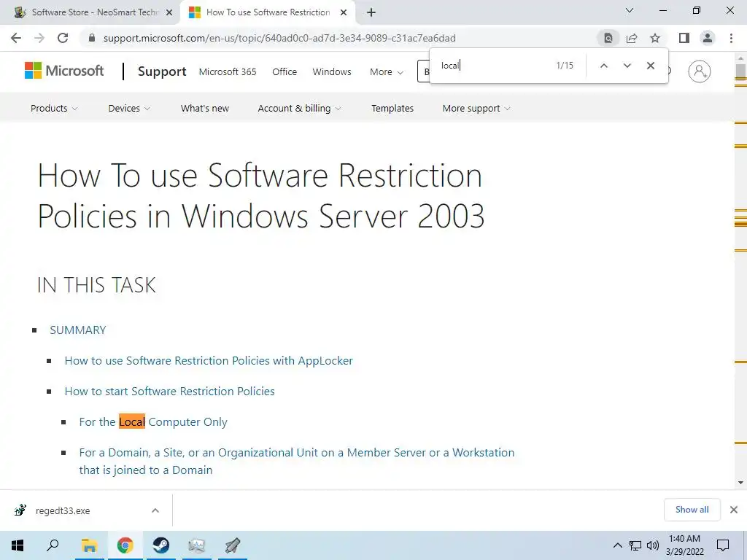Screen dimensions: 747x560
Task: Open Windows Start menu
Action: click(18, 545)
